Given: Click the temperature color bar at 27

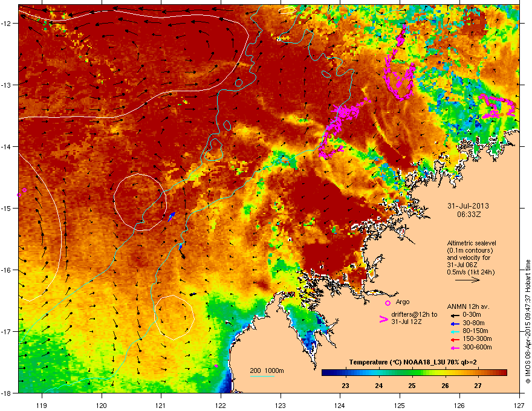Looking at the screenshot, I should point(478,373).
